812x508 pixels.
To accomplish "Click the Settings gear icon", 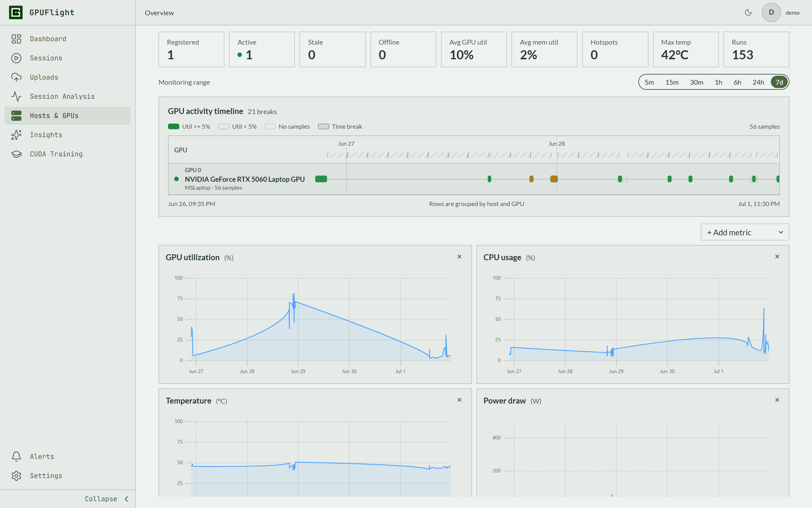I will (x=16, y=476).
